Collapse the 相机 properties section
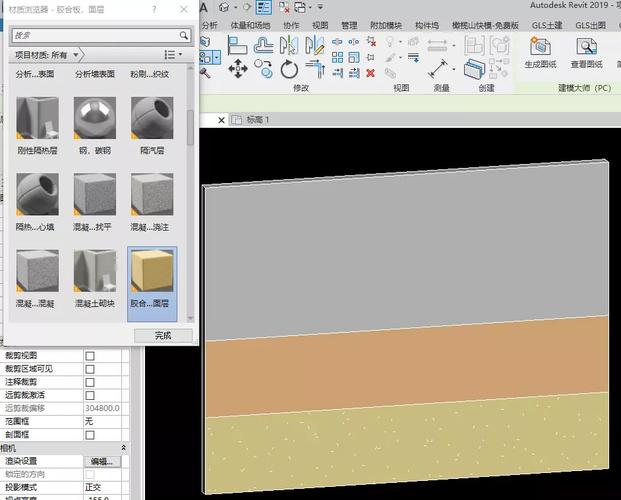The image size is (621, 500). tap(124, 447)
